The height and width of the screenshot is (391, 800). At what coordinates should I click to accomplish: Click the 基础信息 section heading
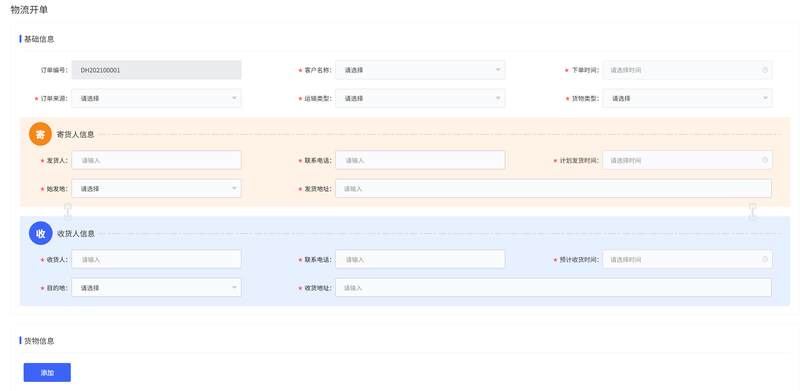[x=39, y=39]
